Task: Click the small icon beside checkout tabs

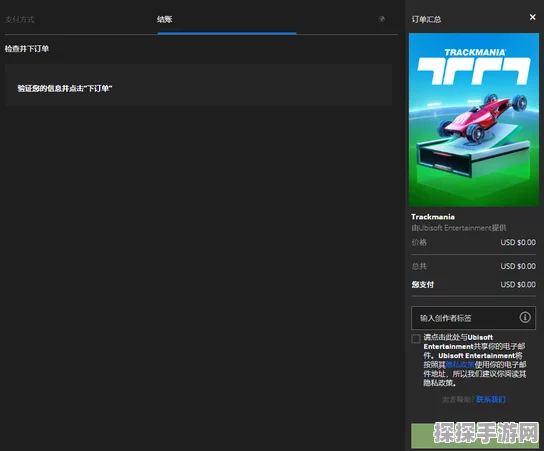Action: click(381, 19)
